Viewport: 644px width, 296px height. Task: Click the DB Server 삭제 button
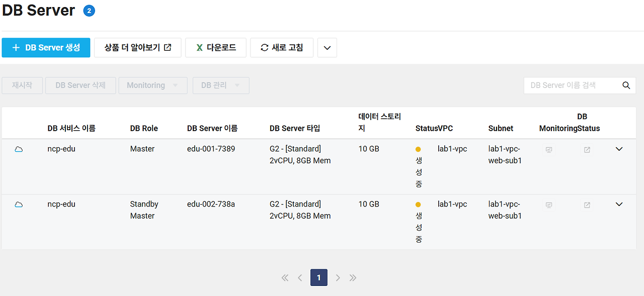80,85
